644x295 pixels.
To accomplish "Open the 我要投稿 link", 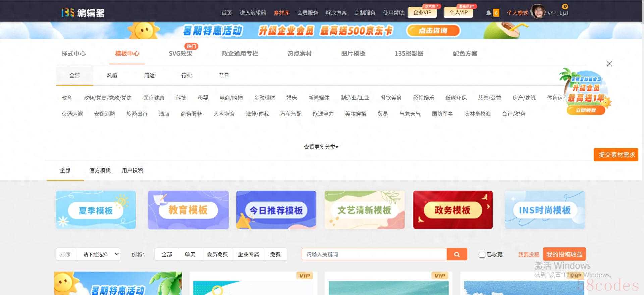I will pos(529,255).
